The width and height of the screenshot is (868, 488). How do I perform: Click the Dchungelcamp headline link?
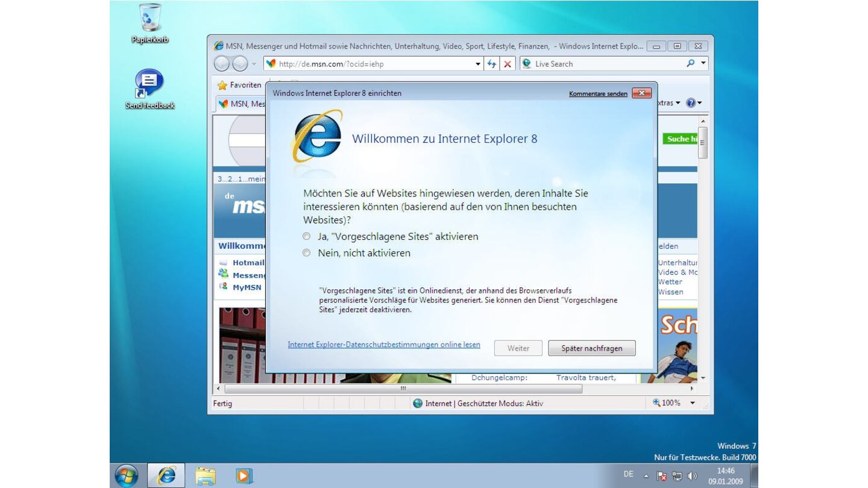tap(500, 378)
